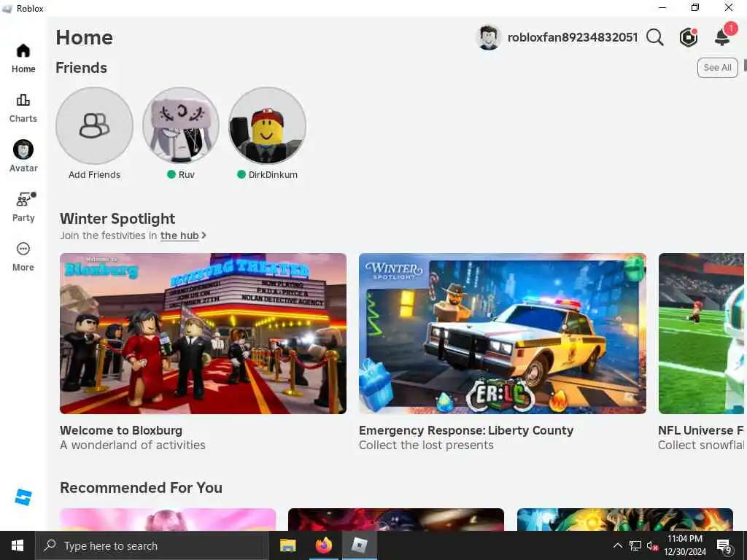Go to the Avatar page

tap(23, 157)
